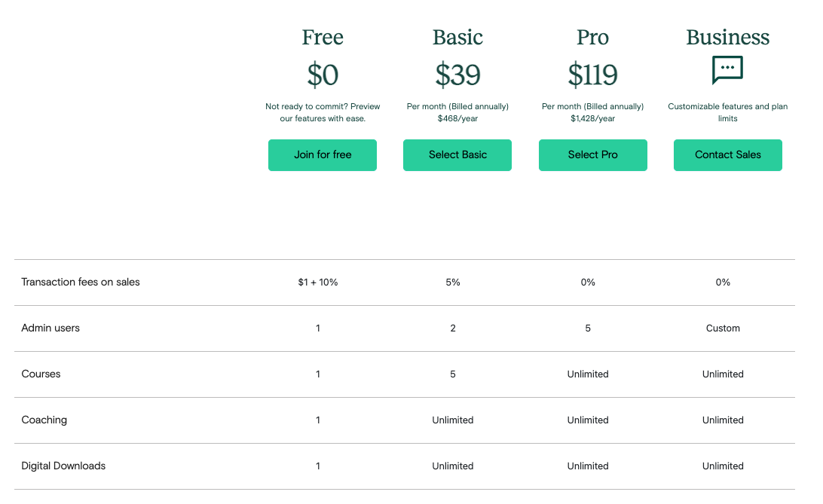Click the Join for free button

click(323, 155)
